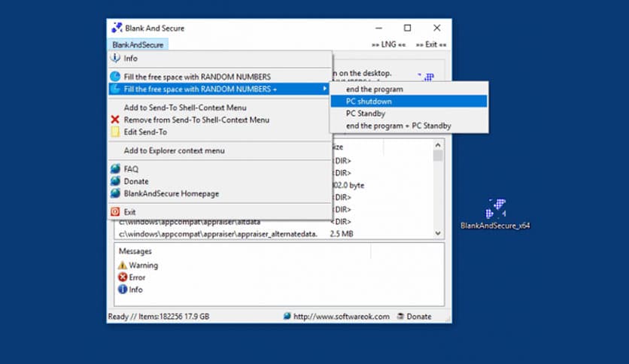Click the Info icon in the menu
This screenshot has width=629, height=364.
pos(115,58)
